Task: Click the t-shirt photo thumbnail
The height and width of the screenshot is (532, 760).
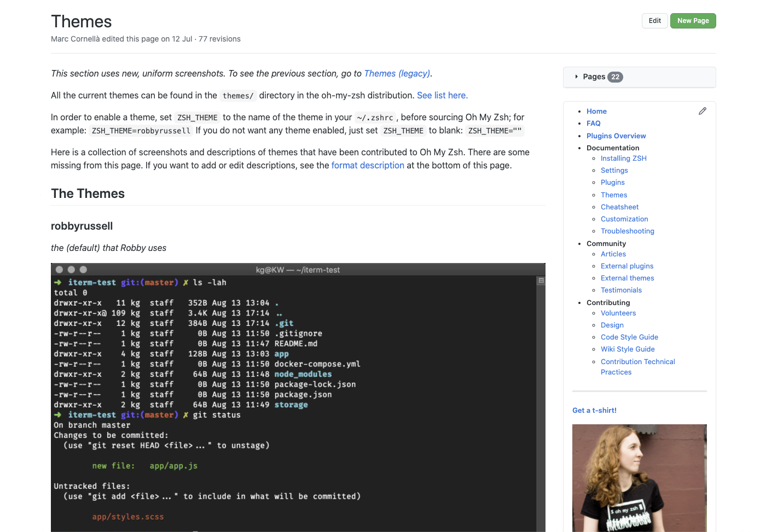Action: tap(640, 478)
